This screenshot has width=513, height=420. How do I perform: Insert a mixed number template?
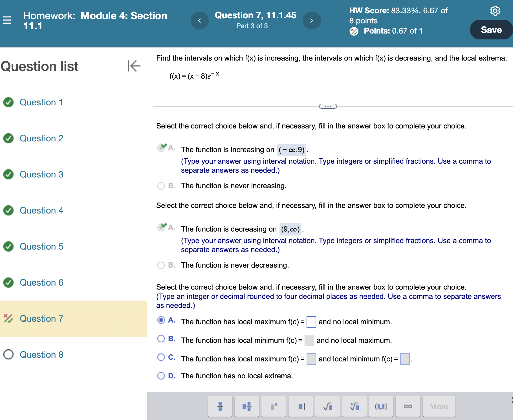coord(247,406)
